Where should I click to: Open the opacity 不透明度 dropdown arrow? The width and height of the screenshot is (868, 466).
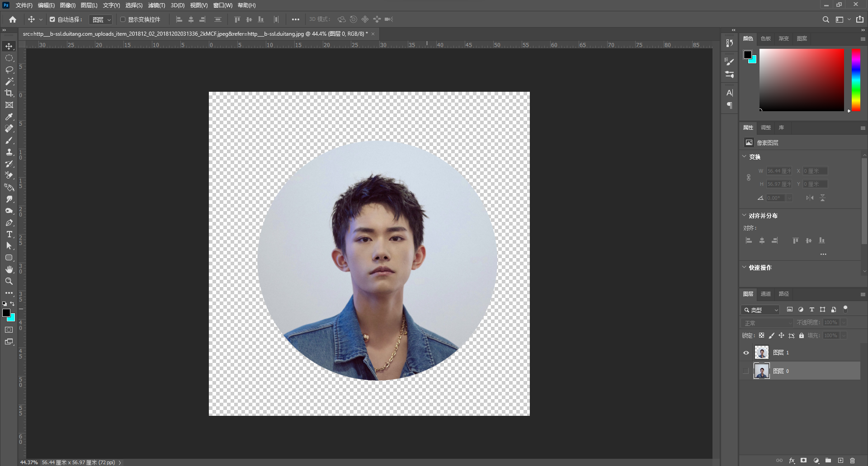[x=844, y=322]
